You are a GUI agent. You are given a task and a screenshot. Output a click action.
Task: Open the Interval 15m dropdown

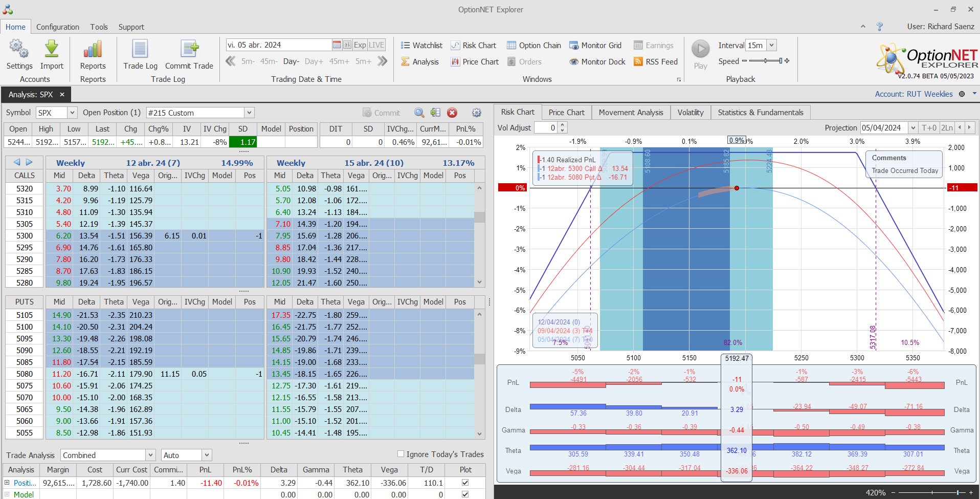(772, 45)
